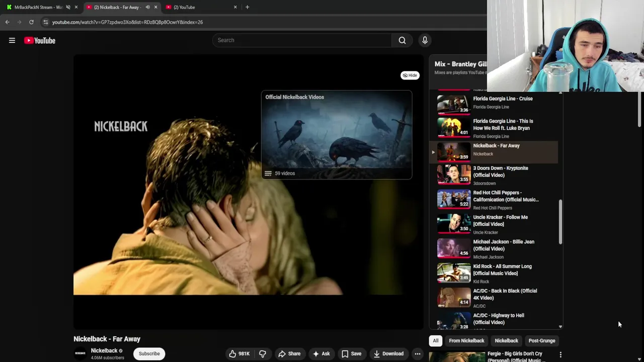This screenshot has width=644, height=362.
Task: Click the video player to pause
Action: pyautogui.click(x=248, y=192)
